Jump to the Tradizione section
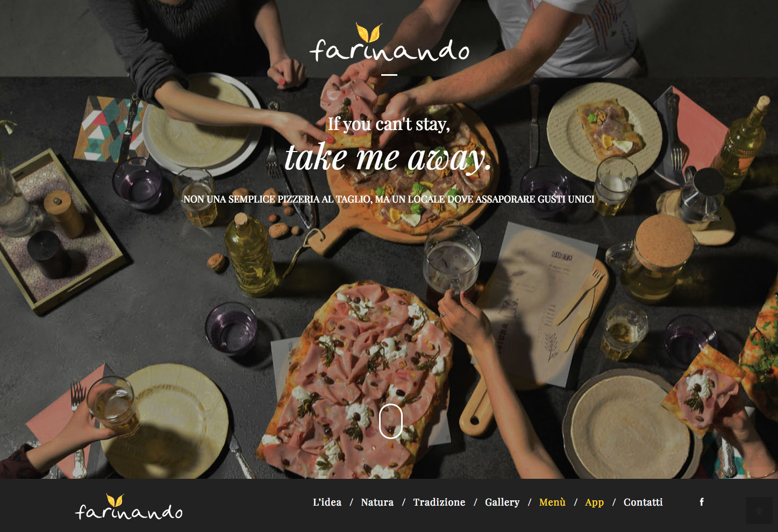This screenshot has height=532, width=778. point(439,502)
